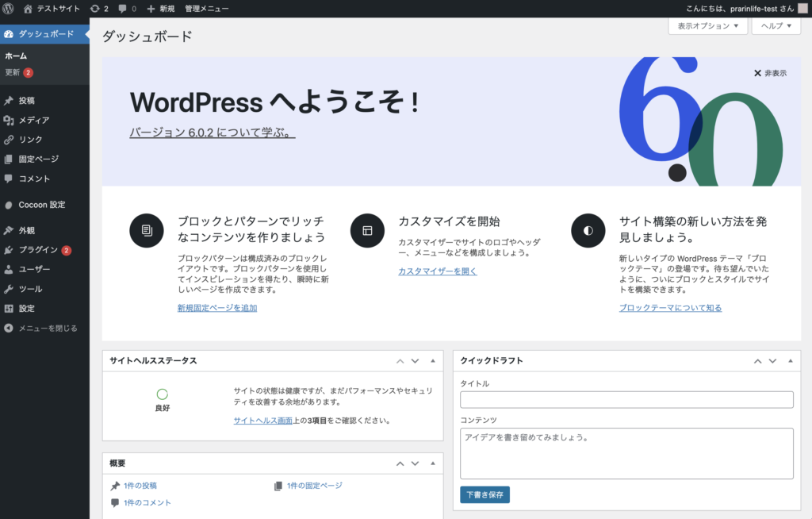Move サイトヘルスステータス panel down arrow
This screenshot has width=812, height=519.
[415, 361]
